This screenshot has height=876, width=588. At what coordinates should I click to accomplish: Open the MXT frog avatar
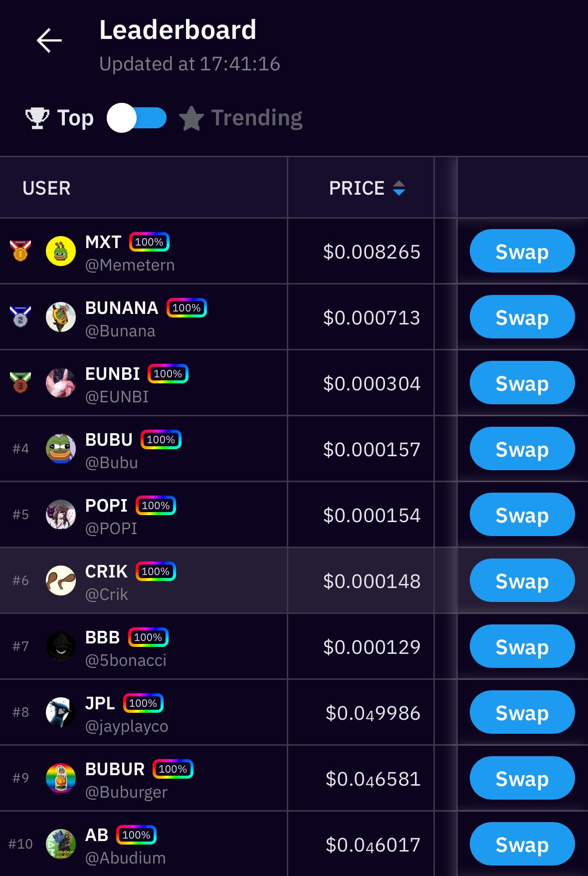click(61, 251)
